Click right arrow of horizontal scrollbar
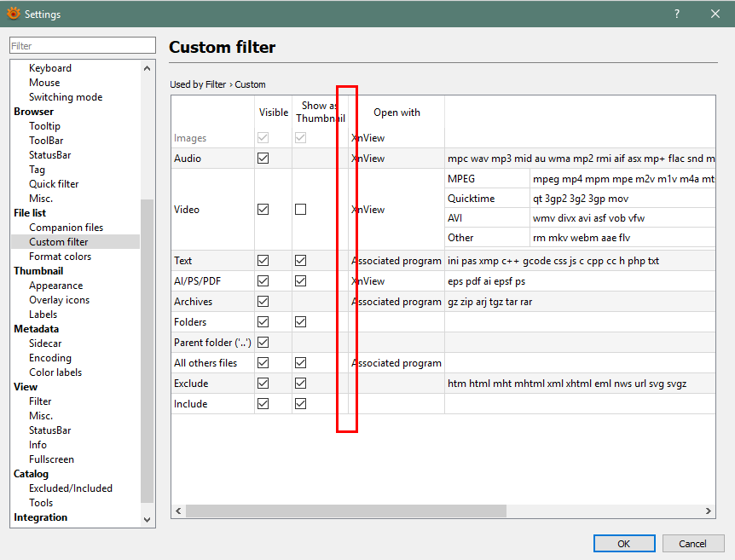The width and height of the screenshot is (735, 560). click(709, 511)
